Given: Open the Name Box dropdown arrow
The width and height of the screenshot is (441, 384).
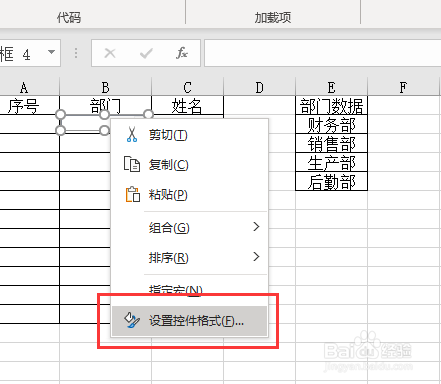Looking at the screenshot, I should coord(51,52).
